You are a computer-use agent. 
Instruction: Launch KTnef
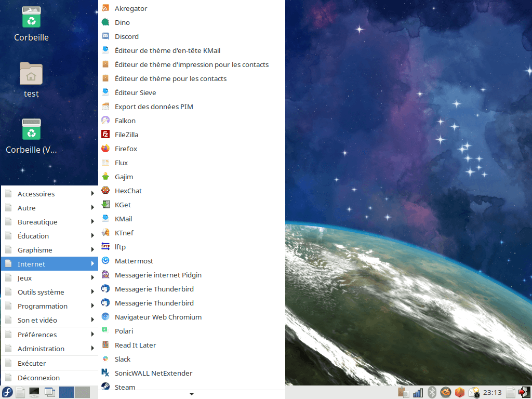[x=191, y=233]
